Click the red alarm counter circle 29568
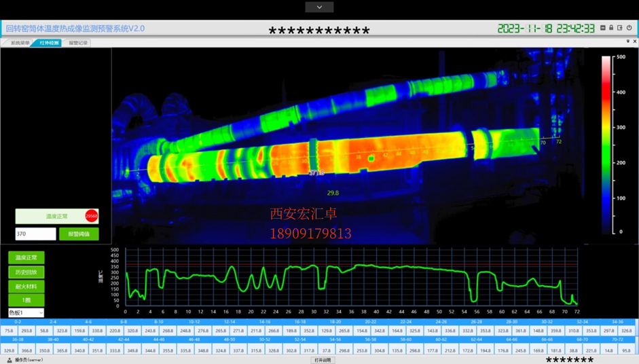639x364 pixels. click(x=91, y=216)
